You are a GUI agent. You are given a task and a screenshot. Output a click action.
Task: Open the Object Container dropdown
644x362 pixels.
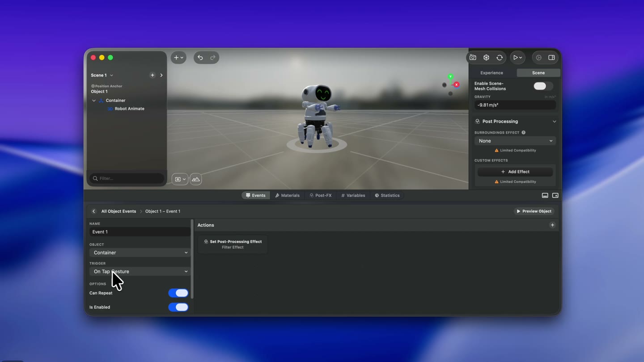(140, 253)
